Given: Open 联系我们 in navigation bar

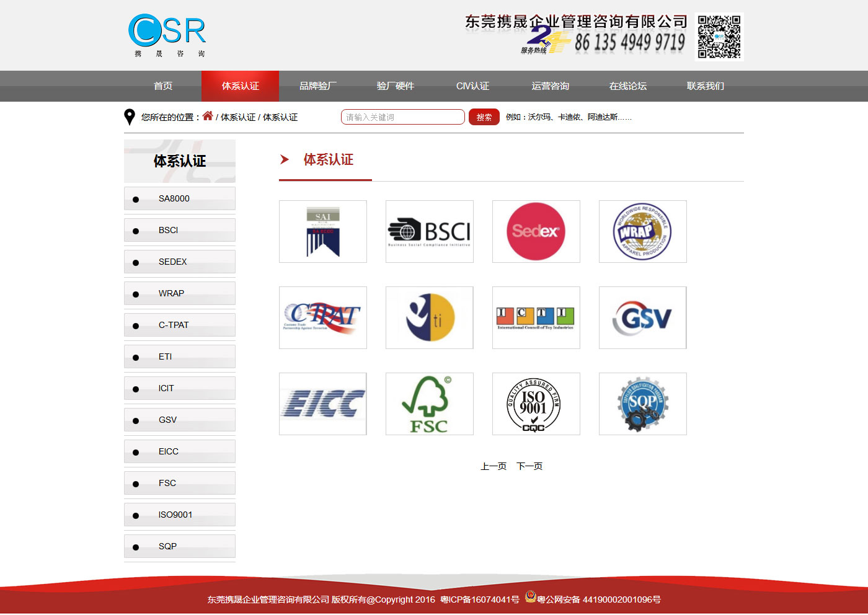Looking at the screenshot, I should coord(705,86).
